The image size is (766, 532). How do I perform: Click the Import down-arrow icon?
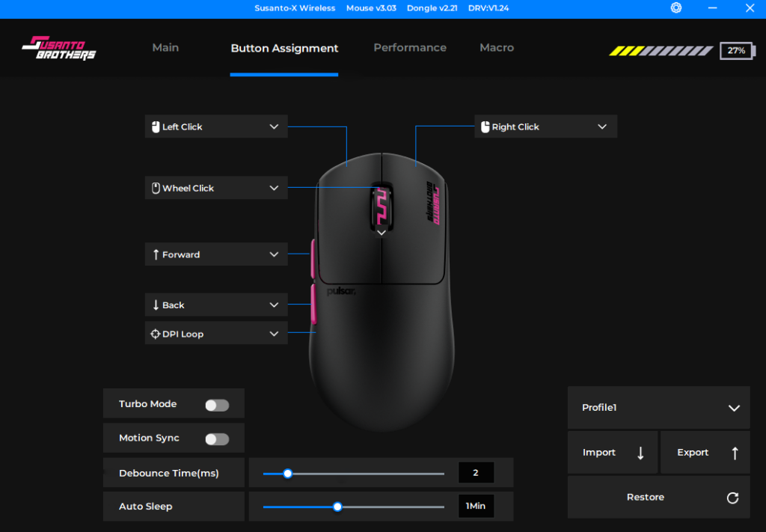coord(640,453)
